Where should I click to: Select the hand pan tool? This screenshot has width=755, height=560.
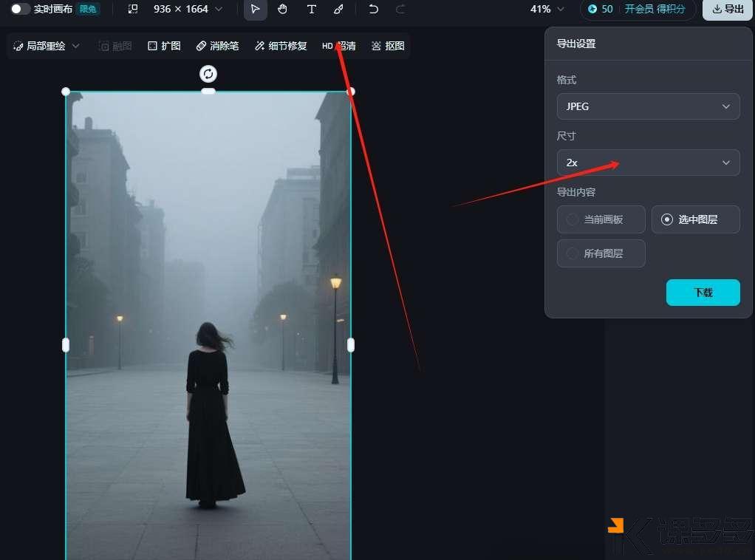click(x=283, y=9)
